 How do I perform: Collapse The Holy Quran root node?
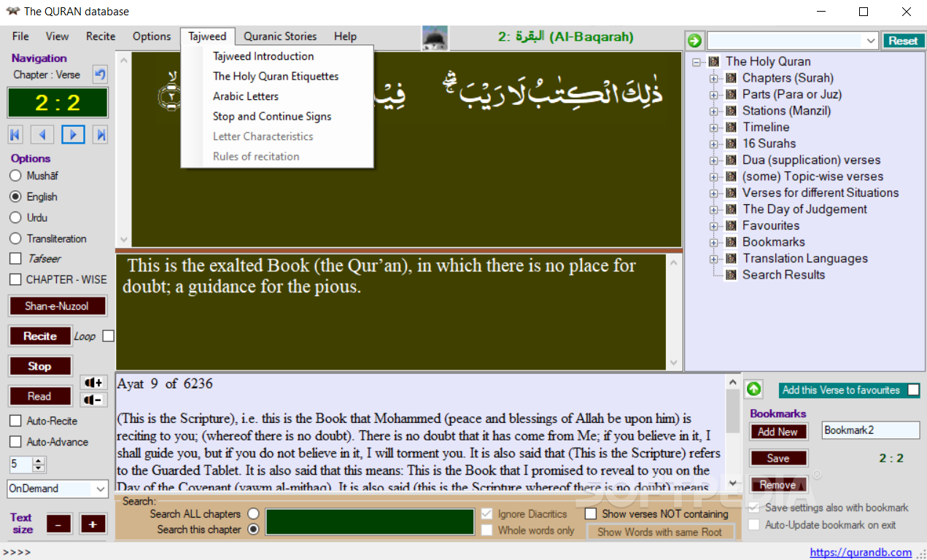tap(697, 62)
